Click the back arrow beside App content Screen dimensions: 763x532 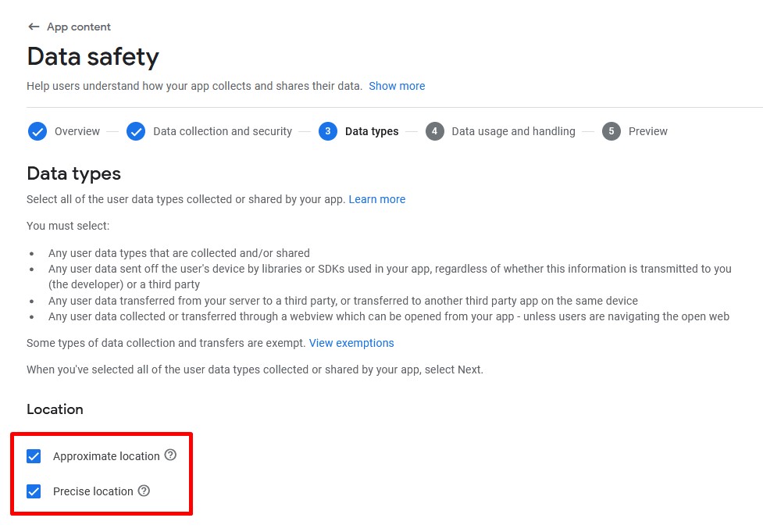tap(34, 27)
